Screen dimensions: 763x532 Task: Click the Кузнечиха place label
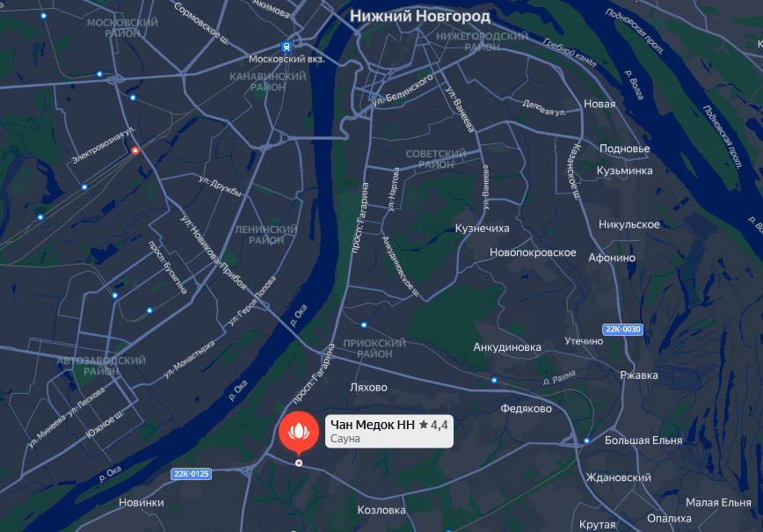click(483, 229)
